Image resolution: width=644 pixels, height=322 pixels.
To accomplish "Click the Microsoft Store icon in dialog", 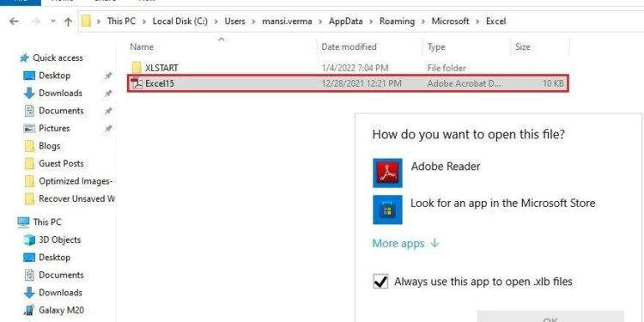I will (x=387, y=210).
